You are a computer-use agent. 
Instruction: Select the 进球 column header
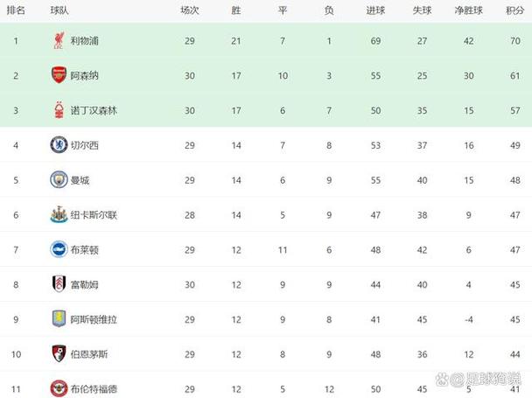(375, 10)
